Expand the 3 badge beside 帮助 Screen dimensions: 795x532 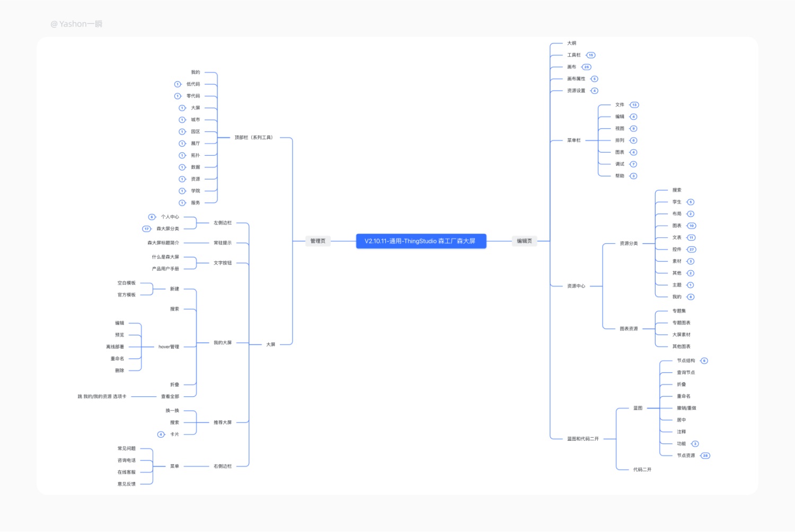(633, 176)
